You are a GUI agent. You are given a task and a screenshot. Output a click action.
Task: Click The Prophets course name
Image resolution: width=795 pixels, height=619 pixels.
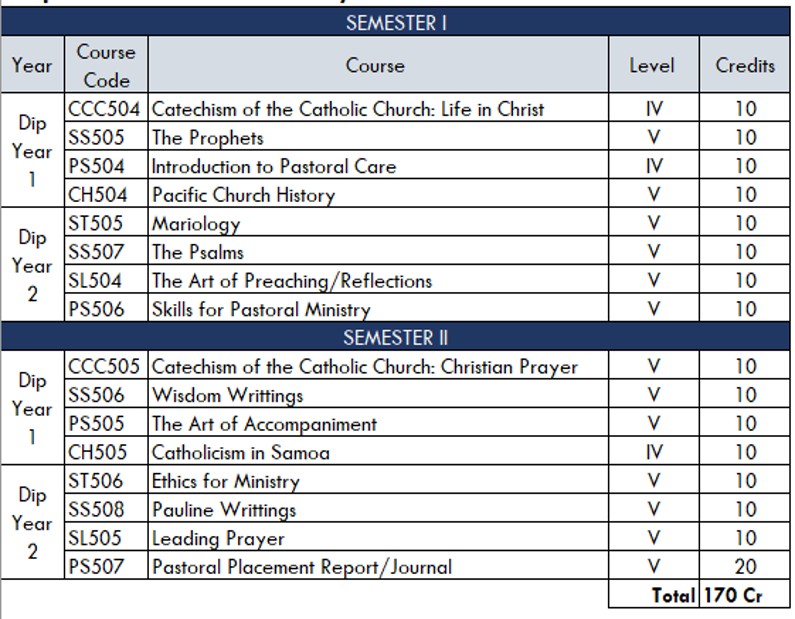pos(207,138)
